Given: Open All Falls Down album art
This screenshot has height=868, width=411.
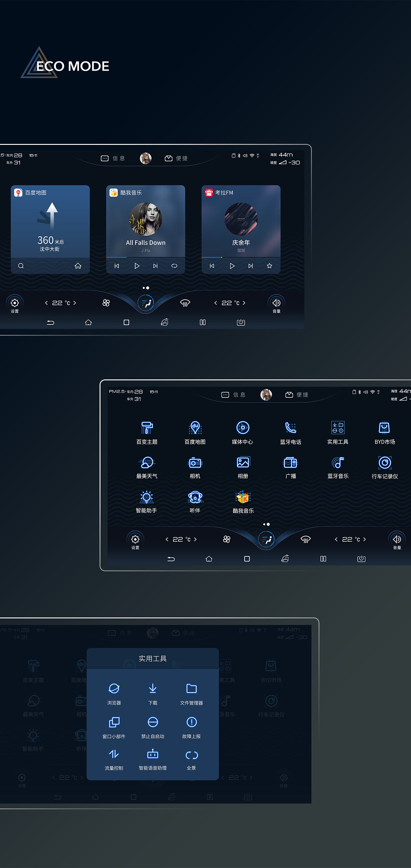Looking at the screenshot, I should click(x=145, y=219).
